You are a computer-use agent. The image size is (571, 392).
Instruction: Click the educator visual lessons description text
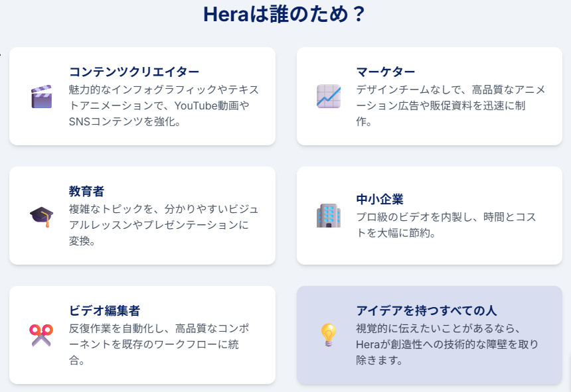coord(163,225)
